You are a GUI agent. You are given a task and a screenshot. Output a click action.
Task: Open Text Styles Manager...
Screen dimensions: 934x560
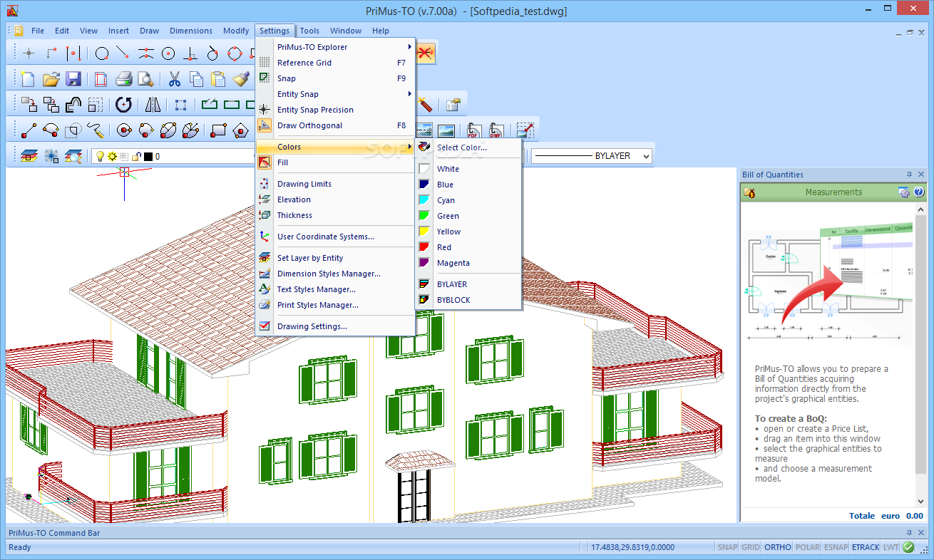click(x=335, y=289)
